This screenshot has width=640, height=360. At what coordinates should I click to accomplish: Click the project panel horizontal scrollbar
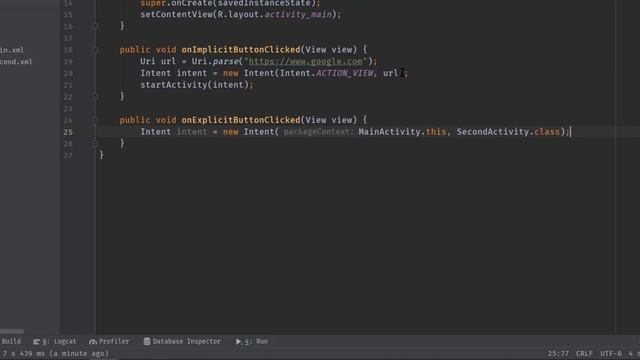coord(12,331)
